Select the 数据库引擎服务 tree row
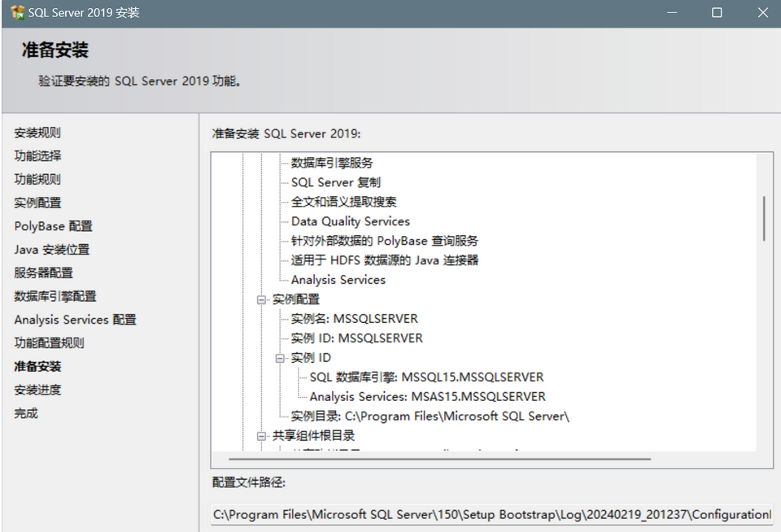The width and height of the screenshot is (781, 532). point(332,163)
